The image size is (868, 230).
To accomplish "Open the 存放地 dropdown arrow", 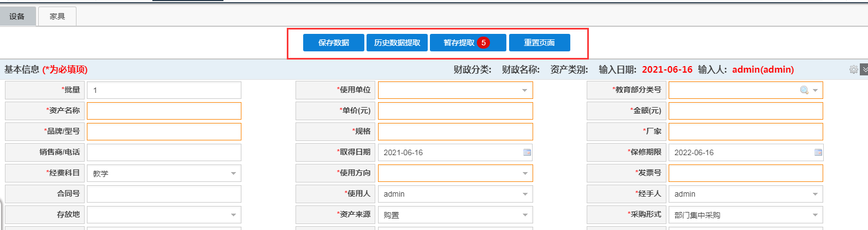I will click(x=233, y=215).
